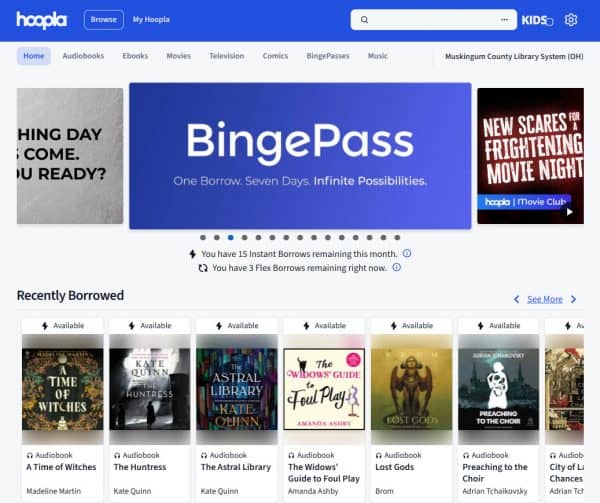The image size is (600, 503).
Task: Open A Time of Witches cover
Action: (x=63, y=389)
